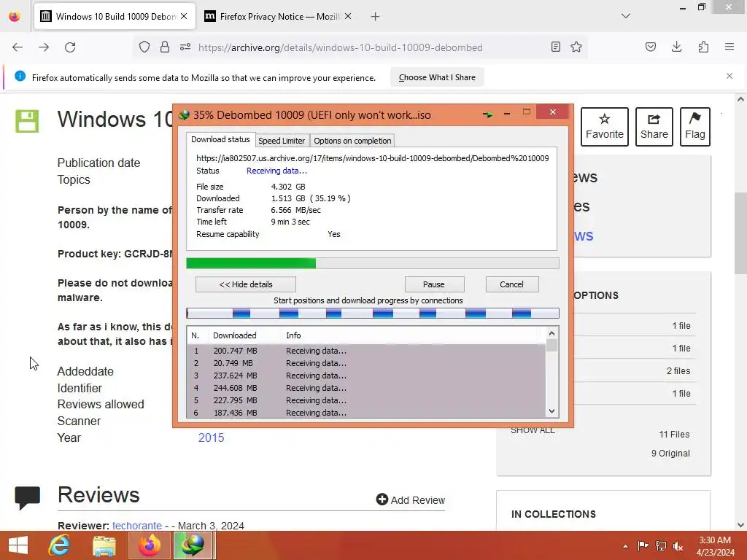This screenshot has height=560, width=747.
Task: Click the connections progress segment bar
Action: (373, 313)
